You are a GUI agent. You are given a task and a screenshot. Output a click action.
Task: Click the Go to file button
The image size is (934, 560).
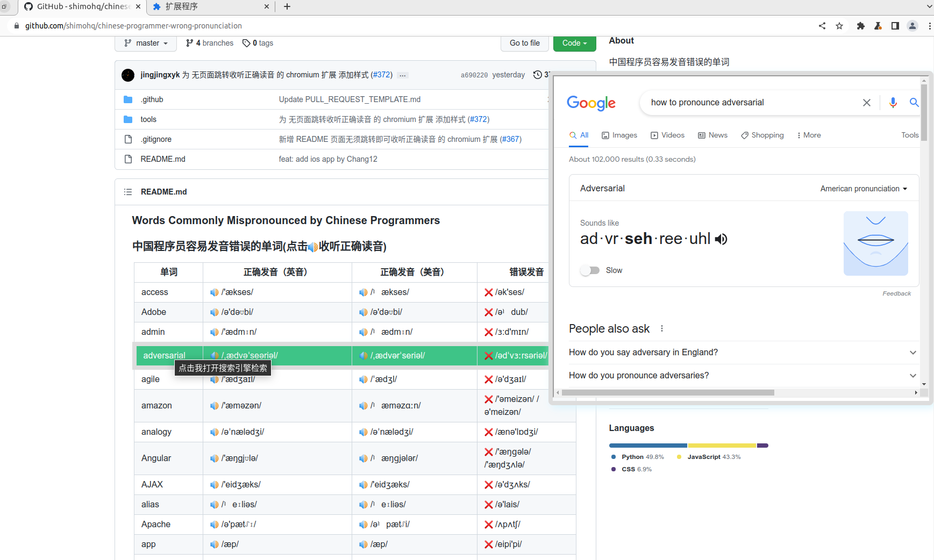525,43
